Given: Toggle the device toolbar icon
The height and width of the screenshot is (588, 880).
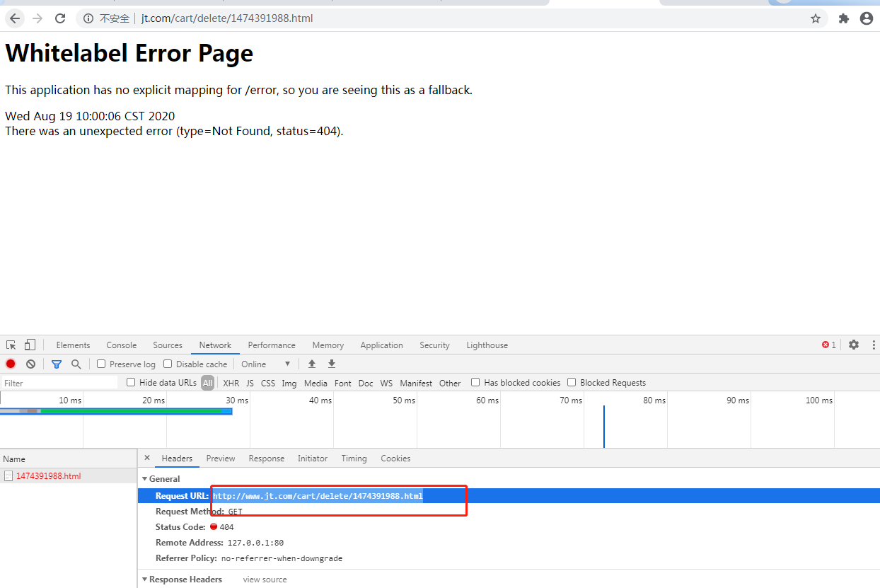Looking at the screenshot, I should (x=30, y=345).
